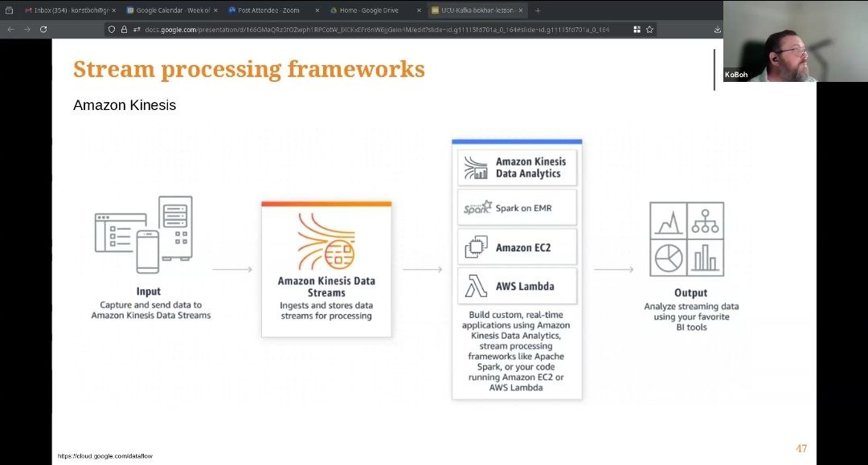This screenshot has height=465, width=868.
Task: Click the Input label text
Action: click(x=149, y=292)
